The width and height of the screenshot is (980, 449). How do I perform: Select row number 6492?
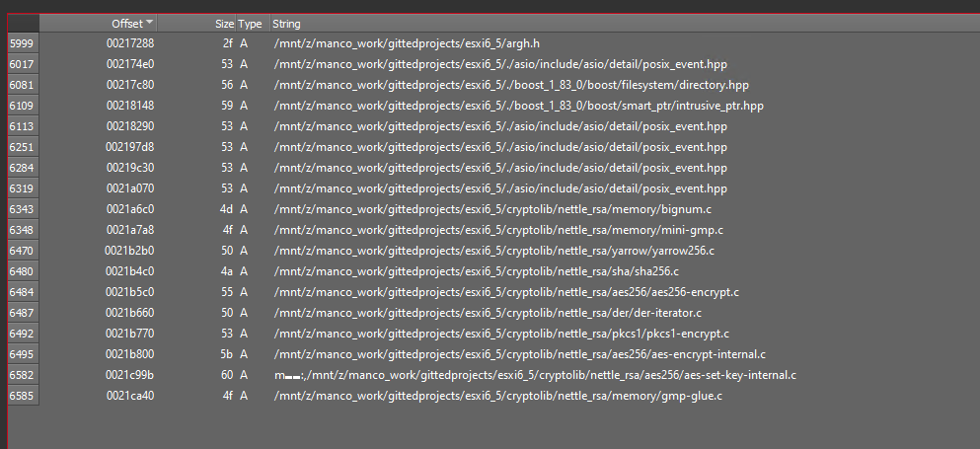coord(23,334)
